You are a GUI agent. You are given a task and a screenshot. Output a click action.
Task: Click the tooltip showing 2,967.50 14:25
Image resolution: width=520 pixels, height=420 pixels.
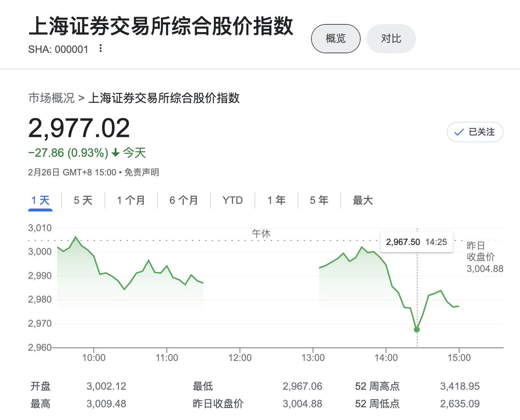pyautogui.click(x=416, y=242)
